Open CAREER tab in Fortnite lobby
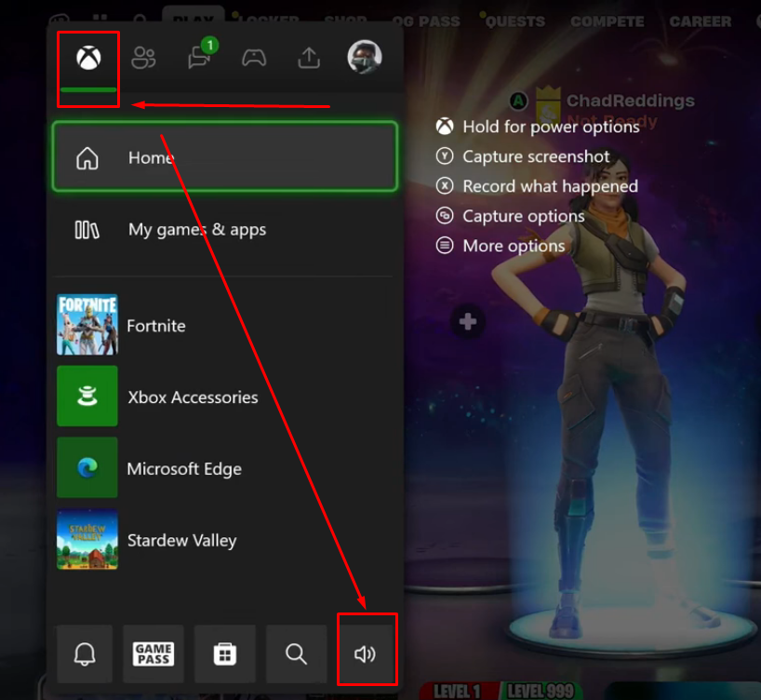Screen dimensions: 761x700 701,21
